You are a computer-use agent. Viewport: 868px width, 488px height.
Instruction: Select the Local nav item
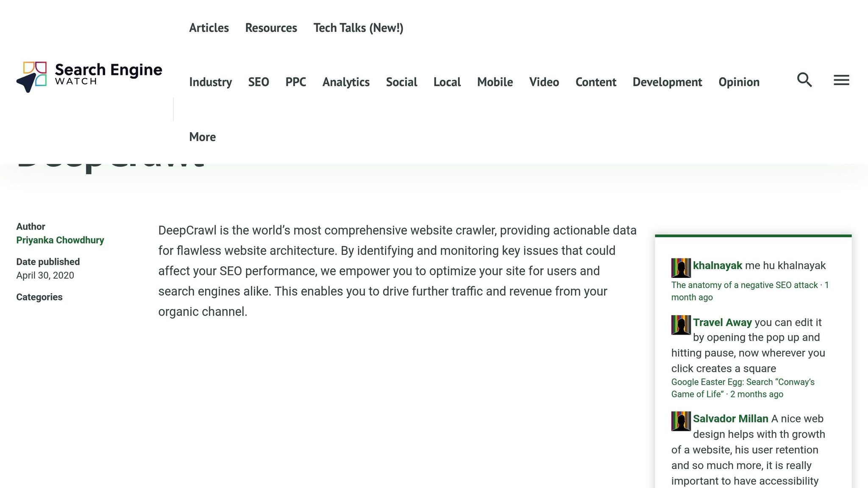click(447, 82)
